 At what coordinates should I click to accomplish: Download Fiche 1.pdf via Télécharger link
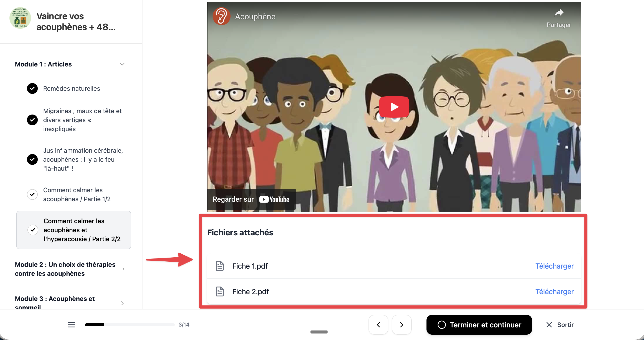554,266
